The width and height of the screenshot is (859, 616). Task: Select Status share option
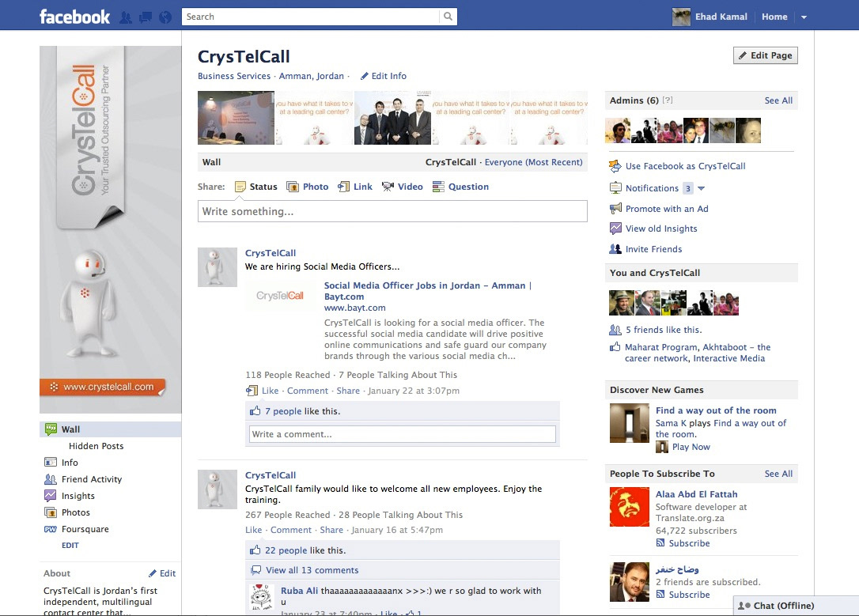(x=255, y=187)
